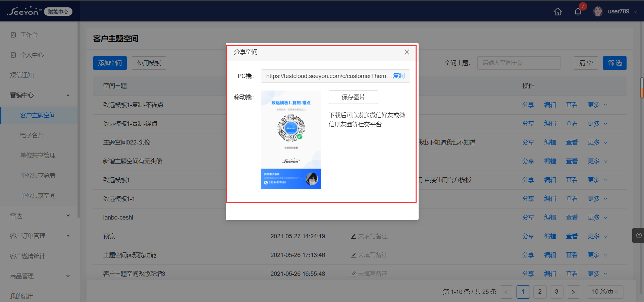The width and height of the screenshot is (644, 302).
Task: Copy the PC share link via 复制
Action: point(399,76)
